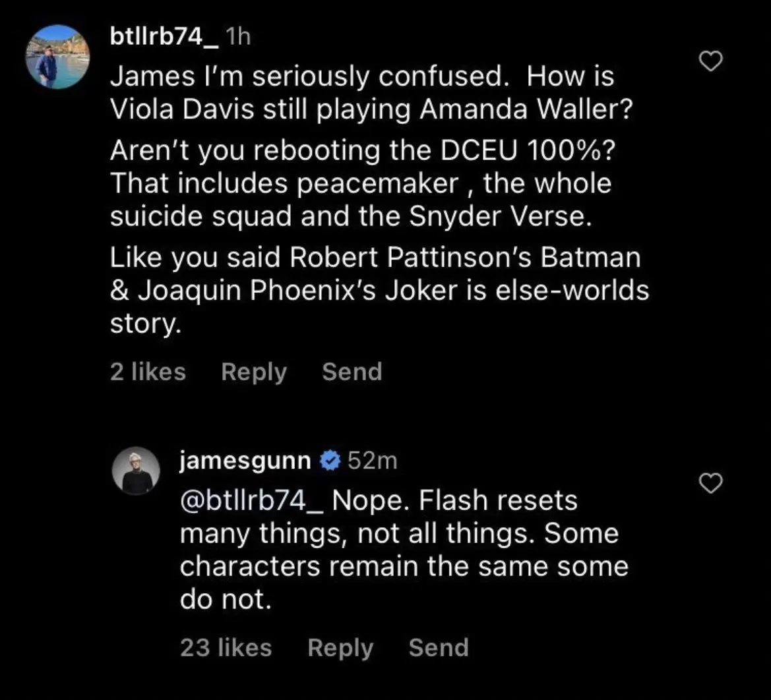
Task: Click the 1h timestamp
Action: pos(238,38)
